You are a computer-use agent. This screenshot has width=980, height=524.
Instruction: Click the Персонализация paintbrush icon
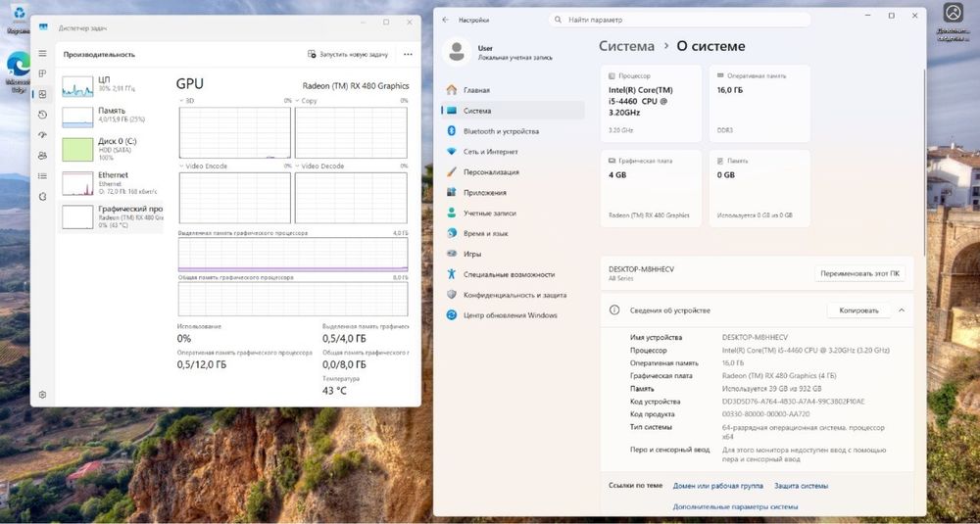point(452,171)
